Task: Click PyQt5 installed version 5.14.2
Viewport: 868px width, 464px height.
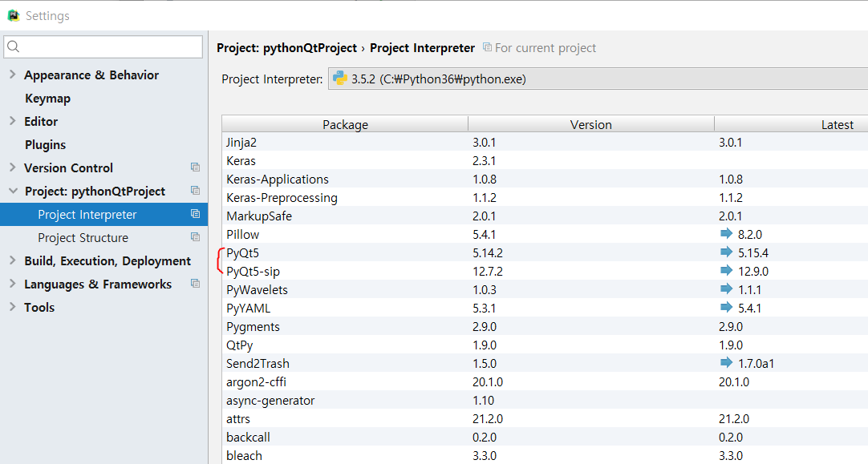Action: (487, 252)
